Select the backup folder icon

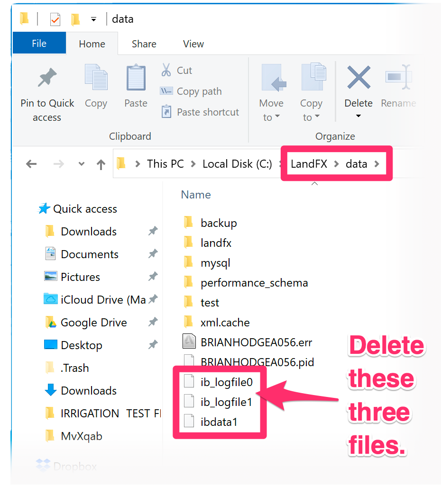[x=189, y=223]
